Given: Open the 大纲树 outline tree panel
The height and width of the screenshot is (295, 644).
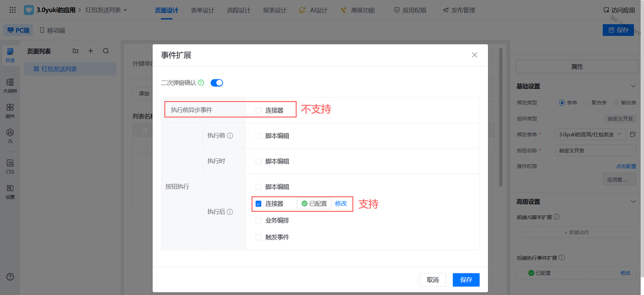Looking at the screenshot, I should (x=10, y=85).
